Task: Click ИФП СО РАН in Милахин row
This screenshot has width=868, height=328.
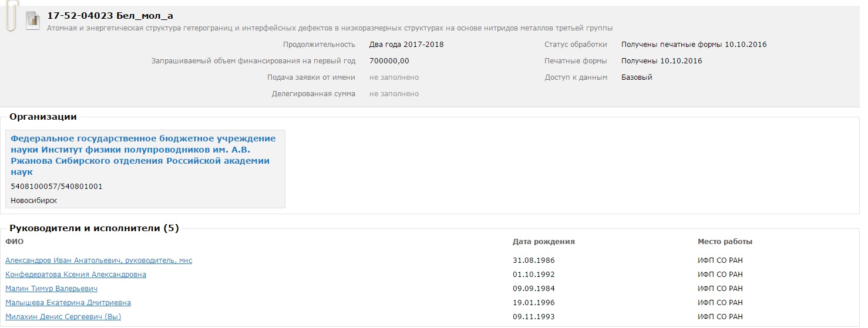Action: tap(720, 317)
